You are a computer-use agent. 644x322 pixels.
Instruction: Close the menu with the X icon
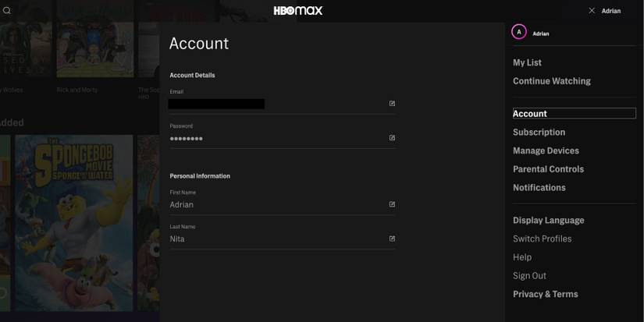[592, 11]
